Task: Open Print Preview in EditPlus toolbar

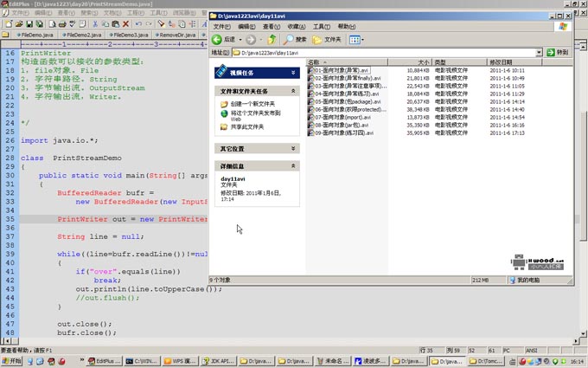Action: point(52,24)
